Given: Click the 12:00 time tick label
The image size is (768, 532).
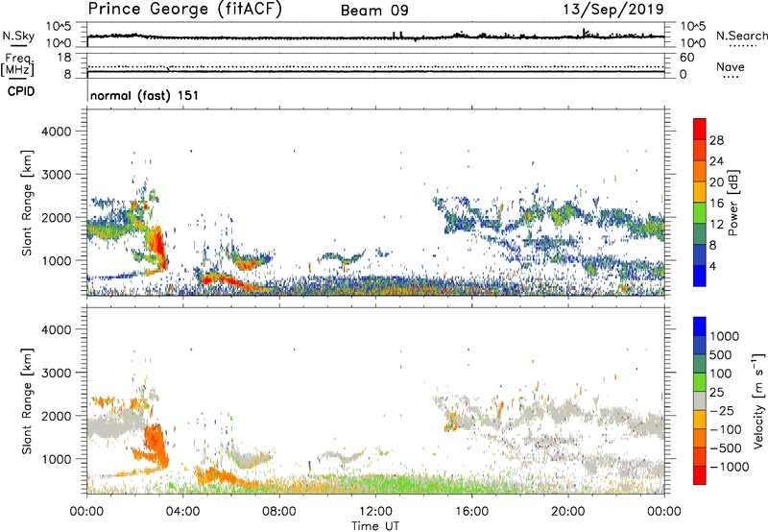Looking at the screenshot, I should [x=375, y=512].
